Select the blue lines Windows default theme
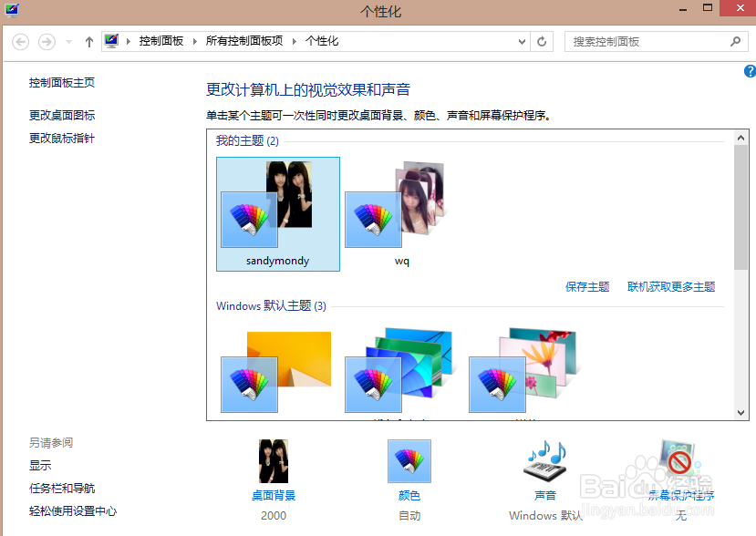The image size is (756, 536). pyautogui.click(x=399, y=371)
